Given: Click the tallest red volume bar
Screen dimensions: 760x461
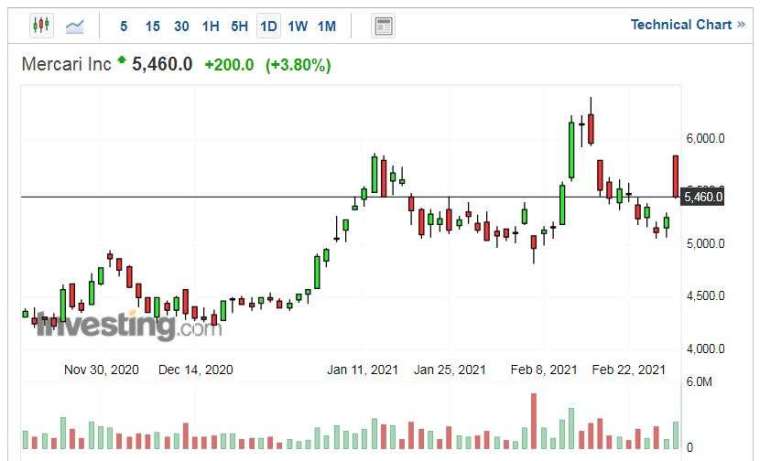Looking at the screenshot, I should pyautogui.click(x=534, y=421).
